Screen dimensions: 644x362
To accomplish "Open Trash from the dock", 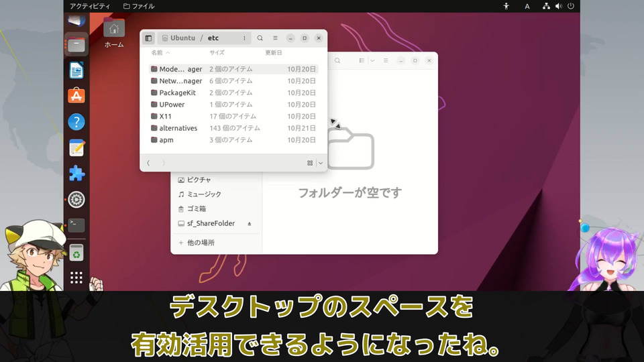I will [76, 253].
